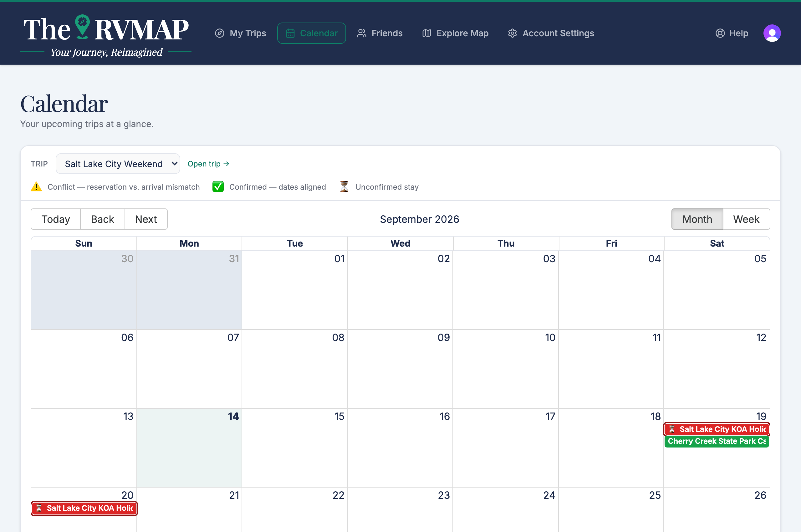Click 'Confirmed — dates aligned' legend label
This screenshot has height=532, width=801.
[x=278, y=187]
